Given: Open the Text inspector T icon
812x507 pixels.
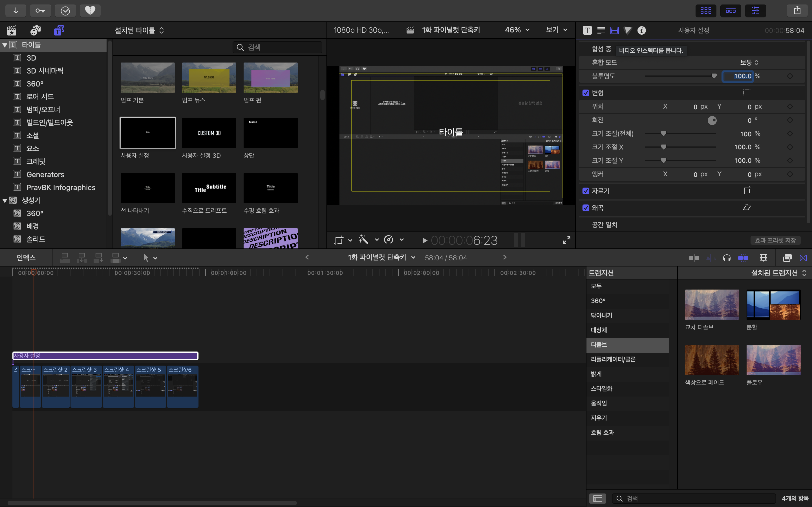Looking at the screenshot, I should coord(587,30).
